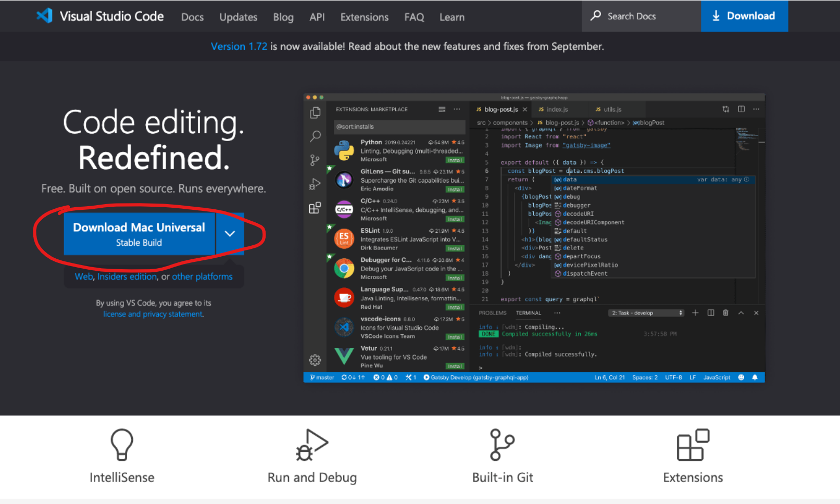Viewport: 840px width, 504px height.
Task: Click JavaScript language mode in status bar
Action: click(717, 377)
